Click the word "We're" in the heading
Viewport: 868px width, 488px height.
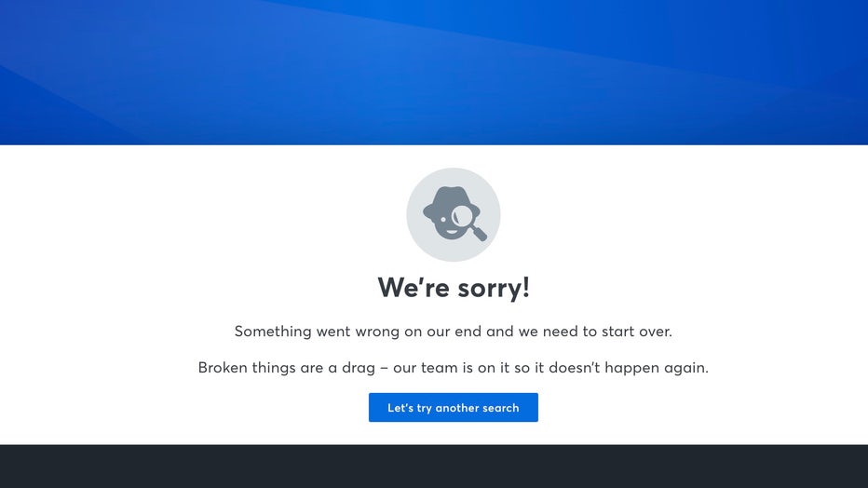pyautogui.click(x=409, y=288)
